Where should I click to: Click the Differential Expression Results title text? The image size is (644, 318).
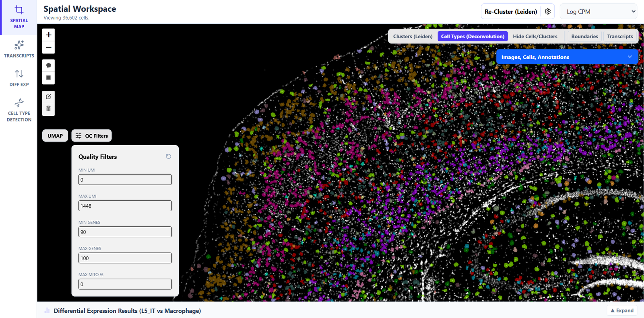[127, 311]
